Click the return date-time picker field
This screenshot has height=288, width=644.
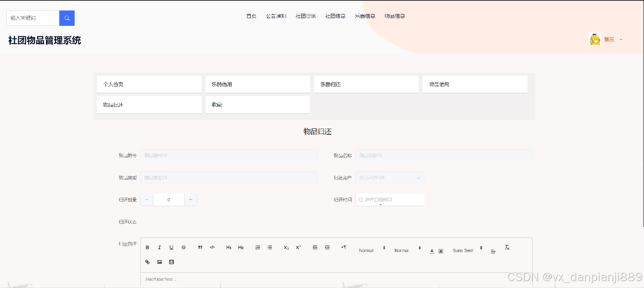click(390, 200)
